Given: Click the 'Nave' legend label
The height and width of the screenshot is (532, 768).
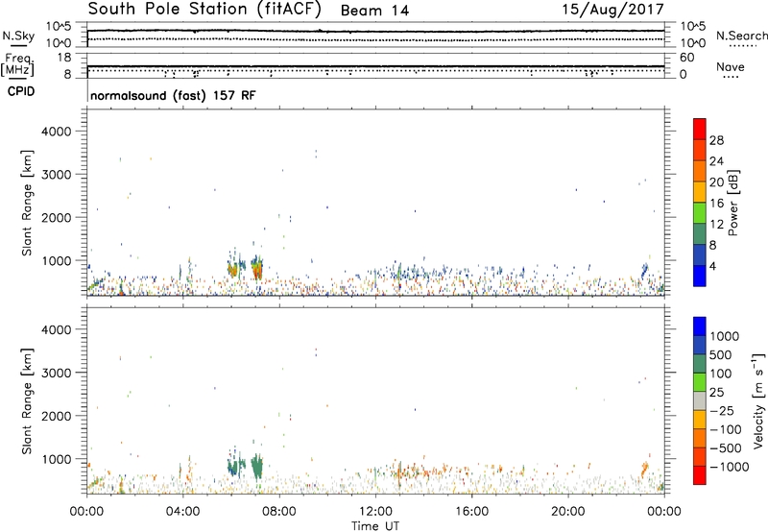Looking at the screenshot, I should tap(731, 66).
